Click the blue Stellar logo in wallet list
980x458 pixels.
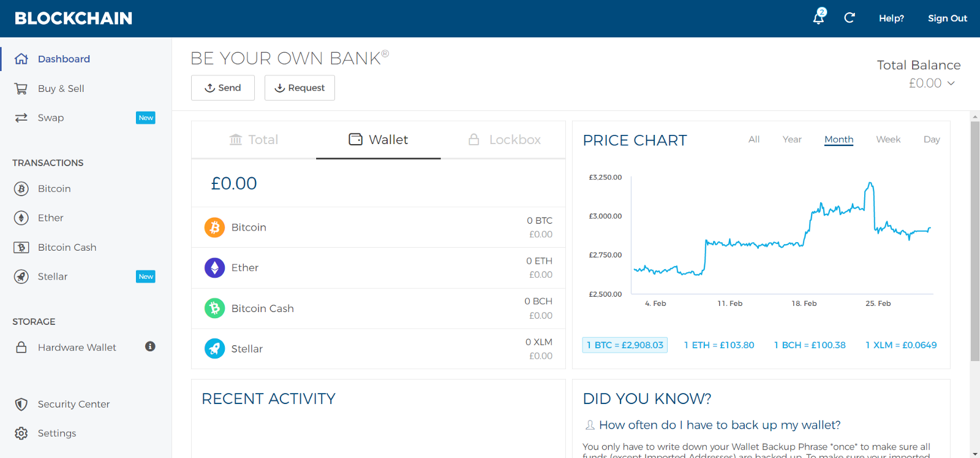(x=214, y=349)
